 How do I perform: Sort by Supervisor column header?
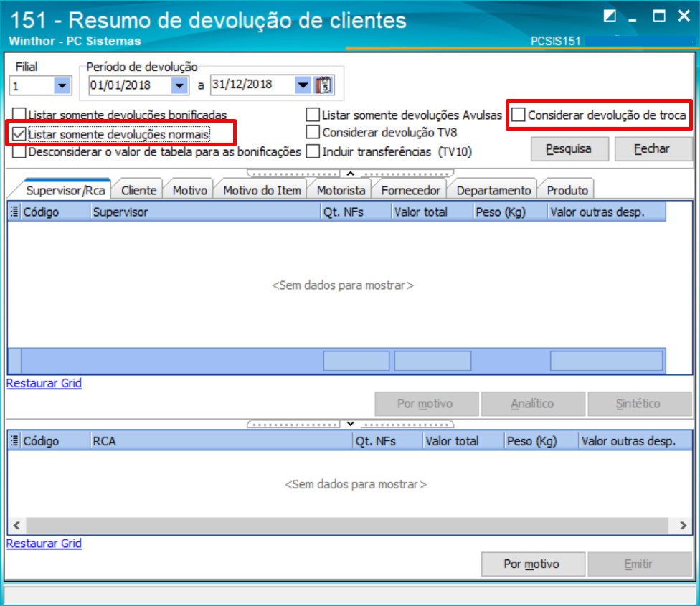pos(205,212)
